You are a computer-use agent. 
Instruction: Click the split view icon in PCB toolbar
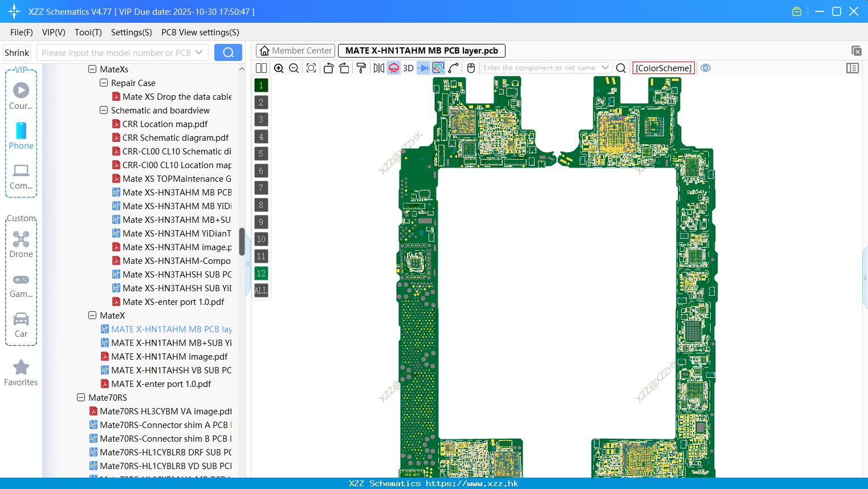pos(261,68)
